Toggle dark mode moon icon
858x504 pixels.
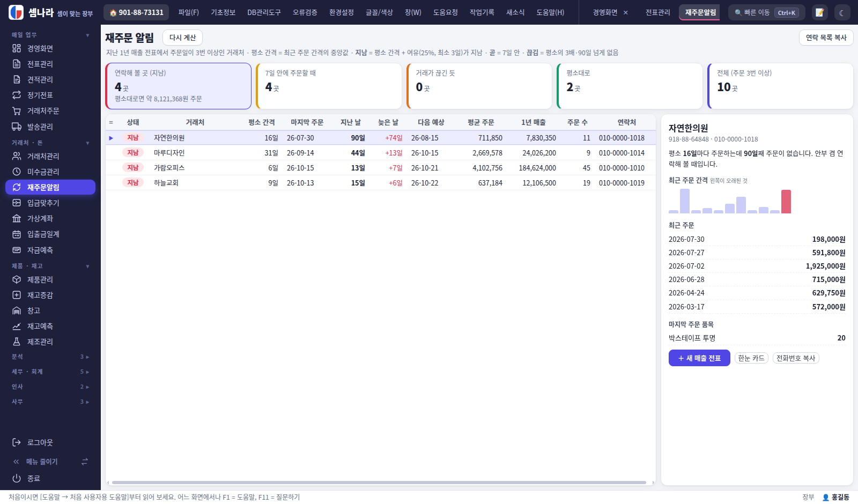coord(842,12)
